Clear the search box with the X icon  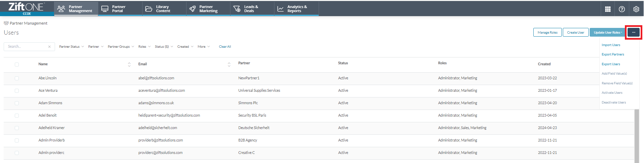point(49,47)
